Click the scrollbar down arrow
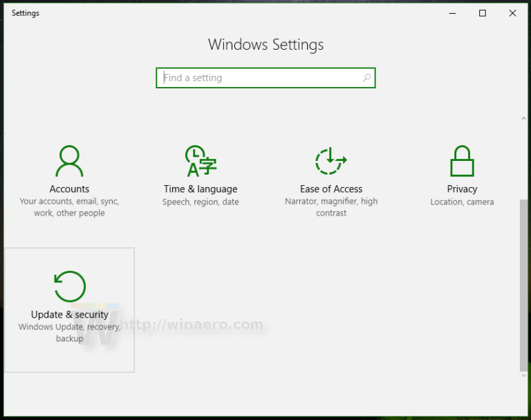 pos(523,375)
